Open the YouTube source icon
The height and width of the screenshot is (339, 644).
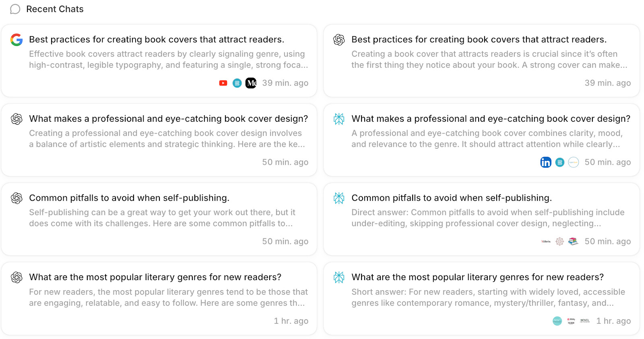click(223, 83)
